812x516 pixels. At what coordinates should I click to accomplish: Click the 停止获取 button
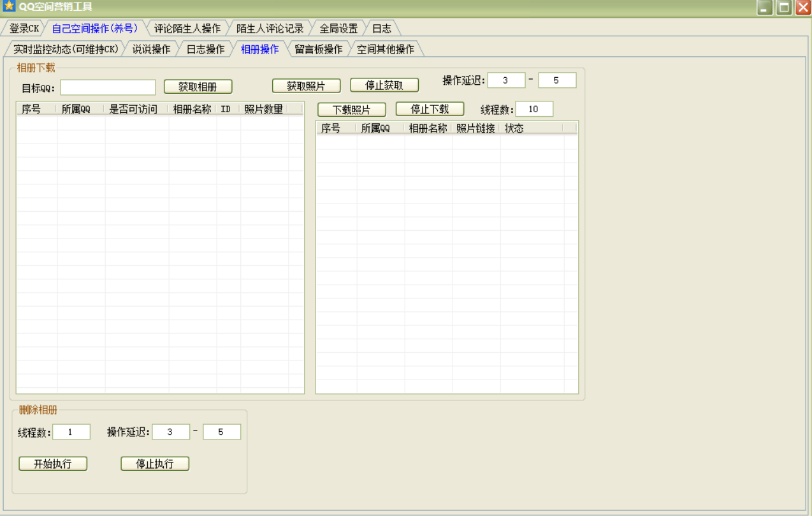point(384,85)
